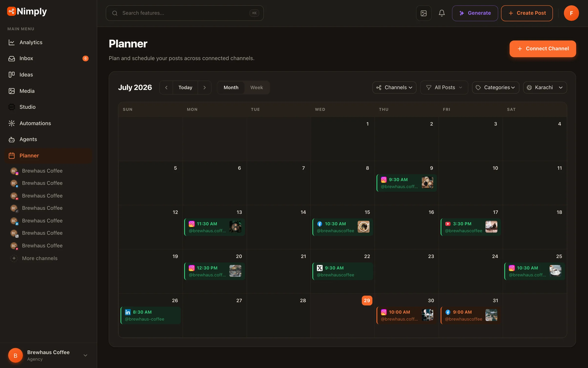The height and width of the screenshot is (368, 588).
Task: Open the July 13 post at 11:30 AM
Action: pos(214,227)
